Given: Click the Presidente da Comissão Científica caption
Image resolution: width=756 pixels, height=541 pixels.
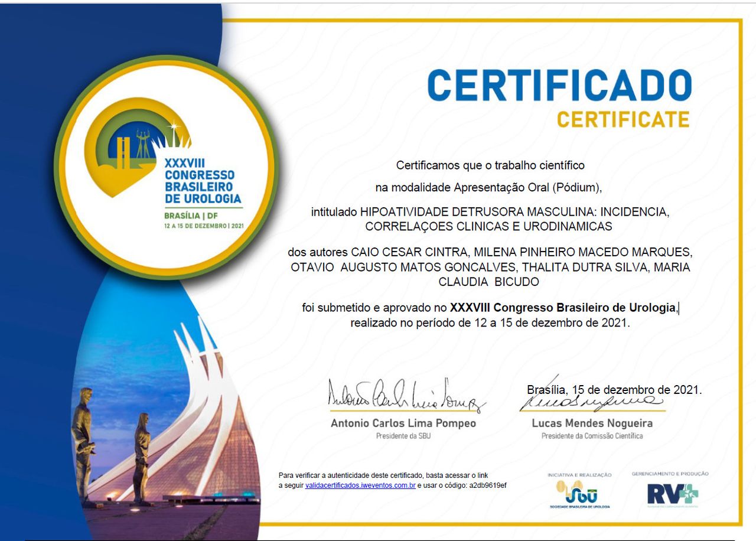Looking at the screenshot, I should coord(592,436).
